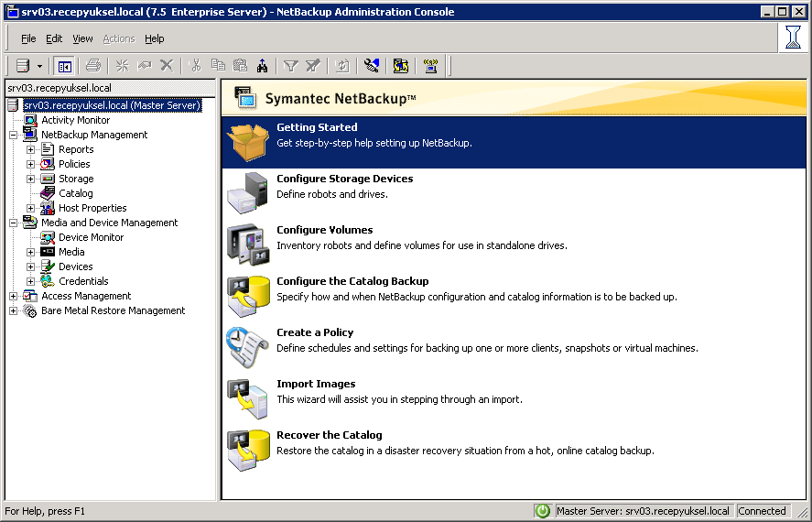The image size is (812, 522).
Task: Click the Delete X icon in the toolbar
Action: coord(167,66)
